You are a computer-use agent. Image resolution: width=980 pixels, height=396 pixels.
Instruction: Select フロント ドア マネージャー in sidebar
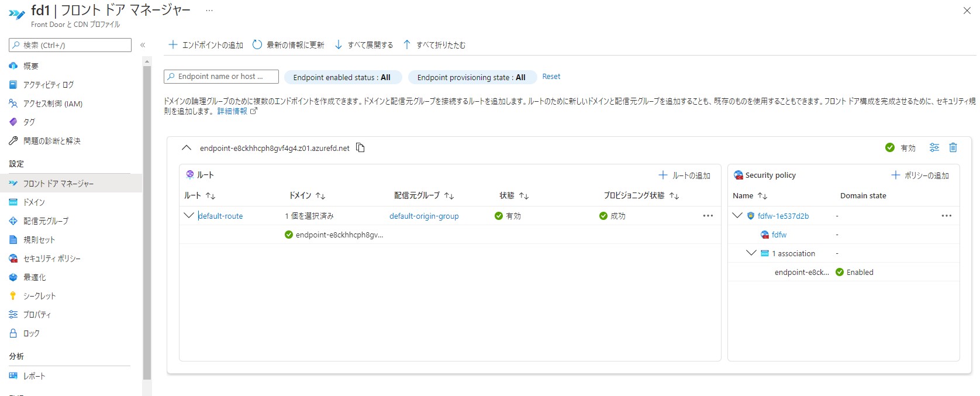71,184
